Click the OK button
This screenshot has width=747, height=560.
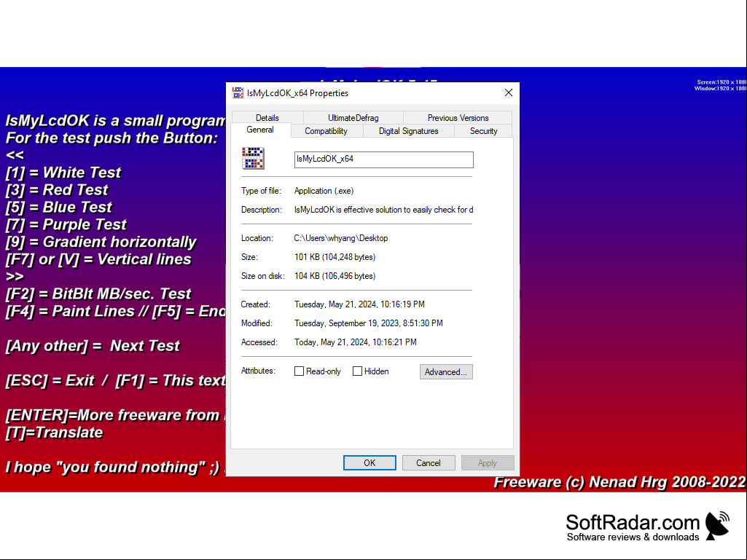(x=369, y=463)
